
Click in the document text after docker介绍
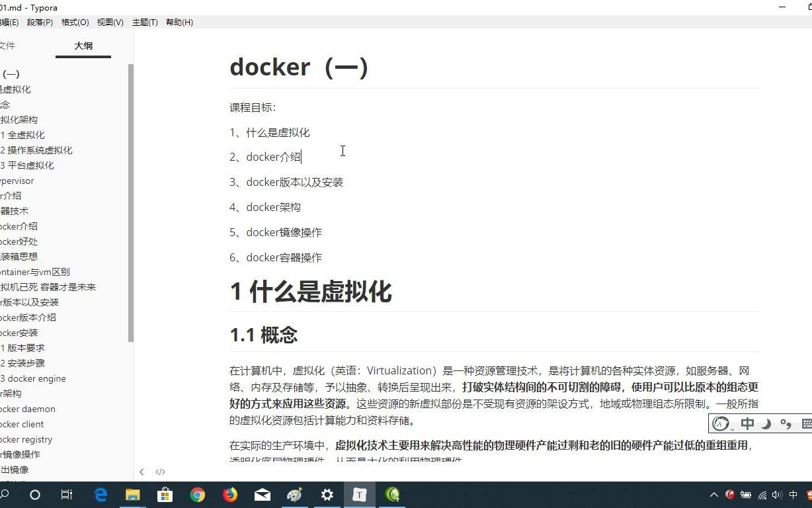point(302,157)
